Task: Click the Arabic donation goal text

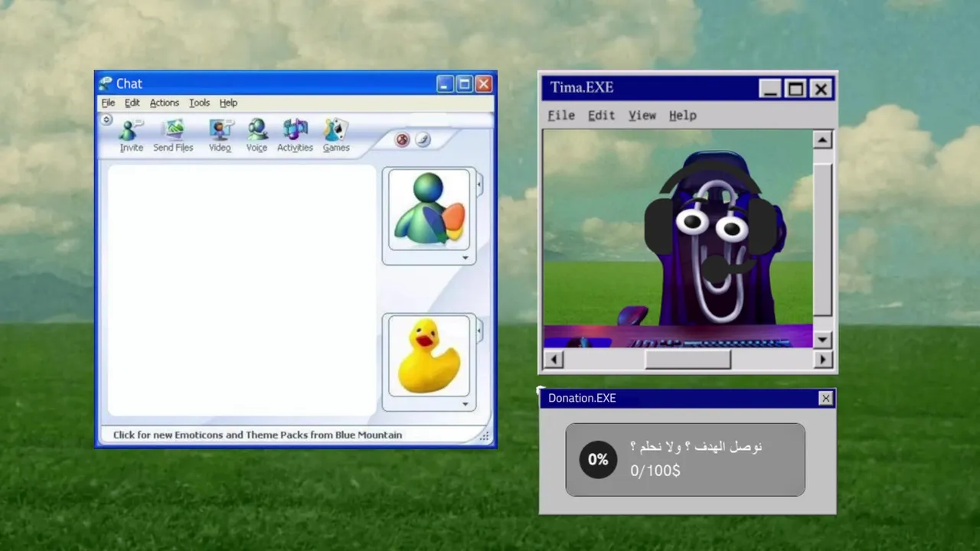Action: (696, 447)
